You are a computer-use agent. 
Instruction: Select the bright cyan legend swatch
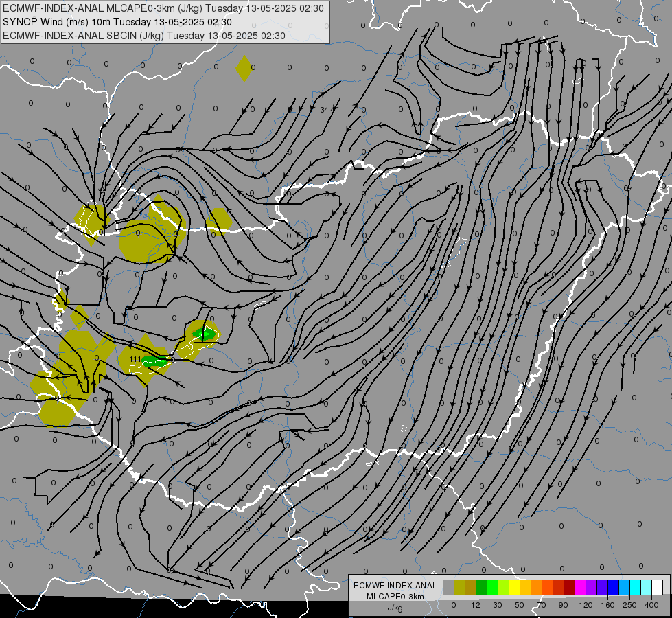pyautogui.click(x=635, y=587)
